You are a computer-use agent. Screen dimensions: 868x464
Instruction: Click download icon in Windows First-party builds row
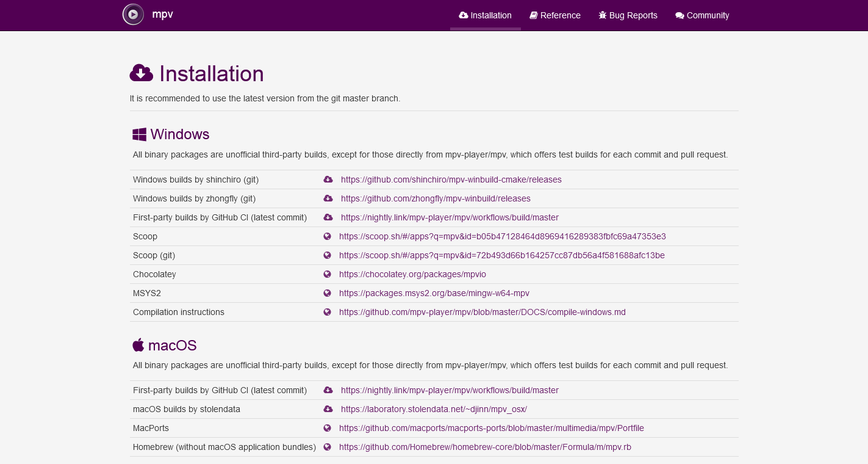(x=328, y=217)
